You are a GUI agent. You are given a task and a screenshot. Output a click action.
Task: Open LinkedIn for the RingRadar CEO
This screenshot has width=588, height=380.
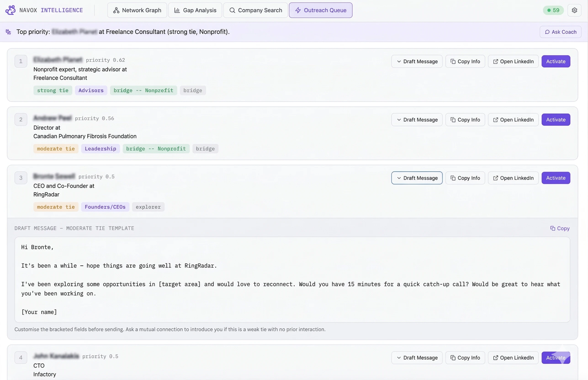513,178
